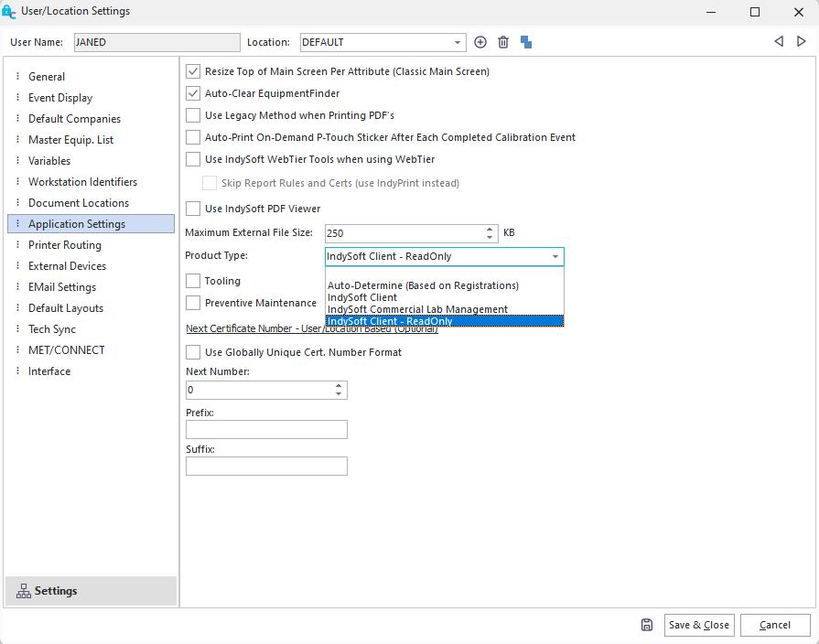
Task: Open the Default Companies page
Action: [91, 119]
